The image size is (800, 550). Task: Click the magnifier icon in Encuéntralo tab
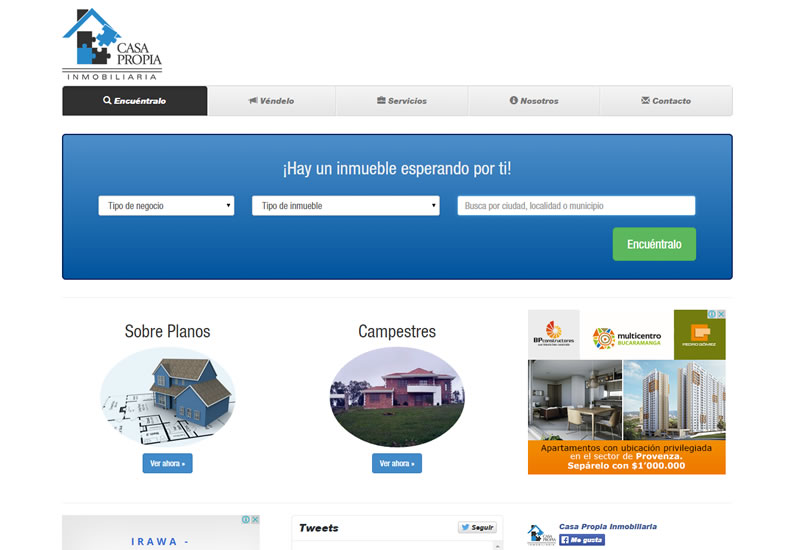tap(107, 101)
